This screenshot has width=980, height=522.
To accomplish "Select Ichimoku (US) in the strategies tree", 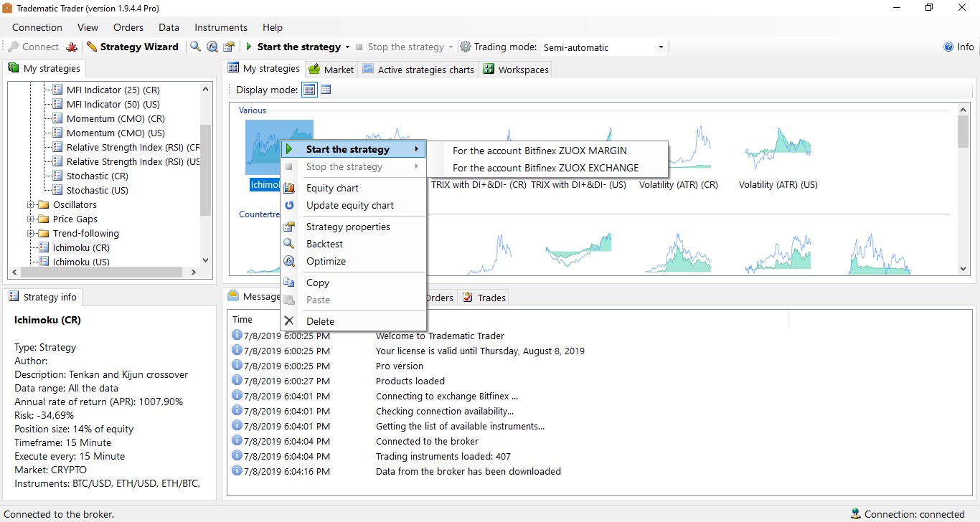I will 81,262.
